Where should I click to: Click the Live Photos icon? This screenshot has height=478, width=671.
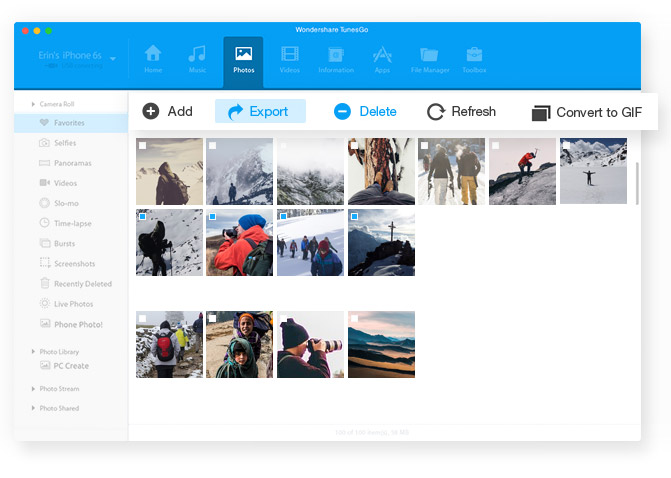click(45, 303)
